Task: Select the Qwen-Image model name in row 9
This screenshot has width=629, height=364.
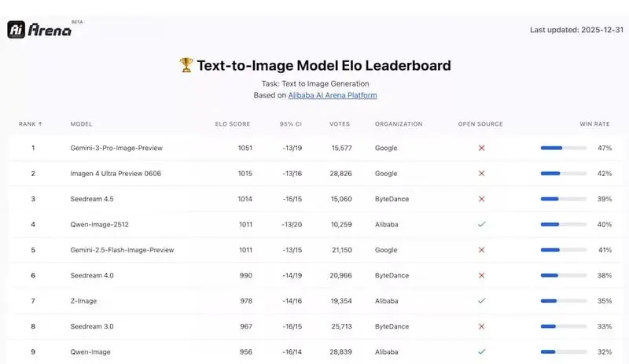Action: pyautogui.click(x=90, y=352)
